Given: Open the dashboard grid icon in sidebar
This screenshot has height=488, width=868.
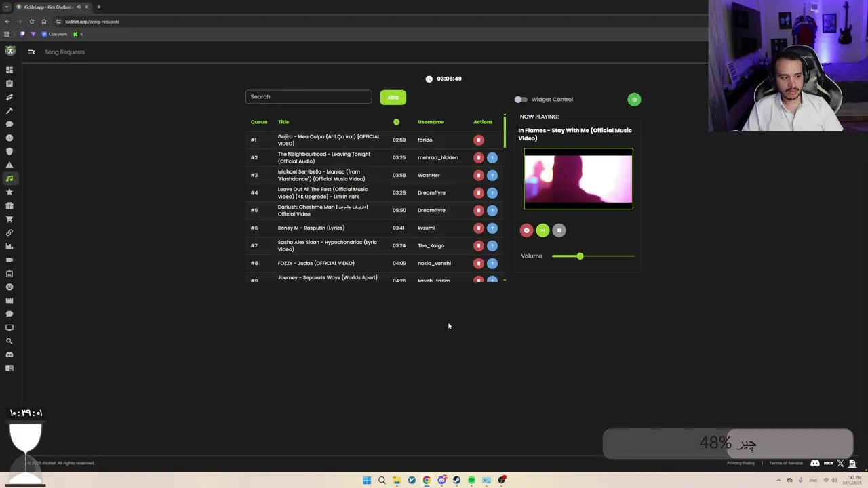Looking at the screenshot, I should point(9,70).
